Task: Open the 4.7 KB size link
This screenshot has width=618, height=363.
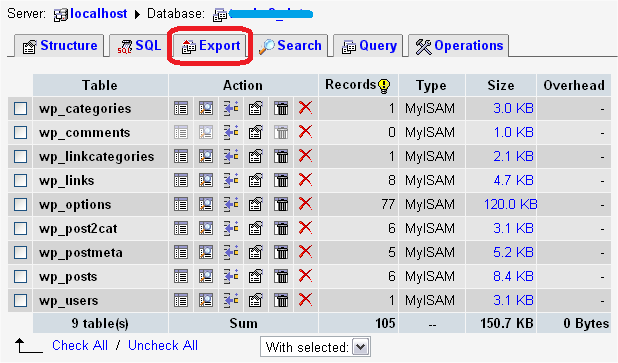Action: (513, 180)
